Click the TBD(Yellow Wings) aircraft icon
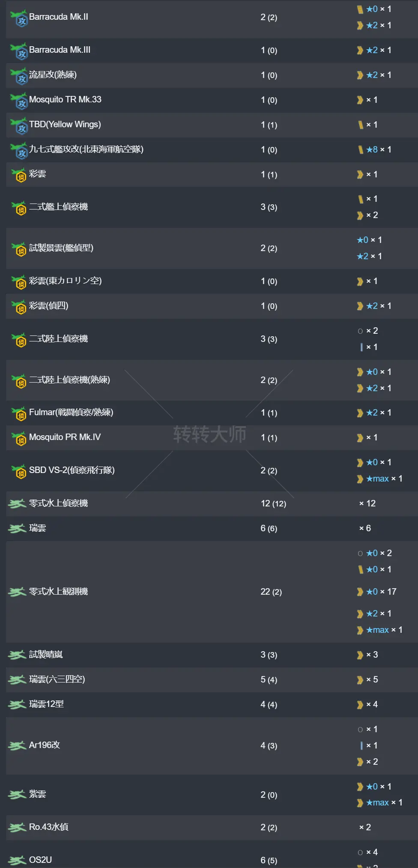Viewport: 418px width, 868px height. pos(19,126)
